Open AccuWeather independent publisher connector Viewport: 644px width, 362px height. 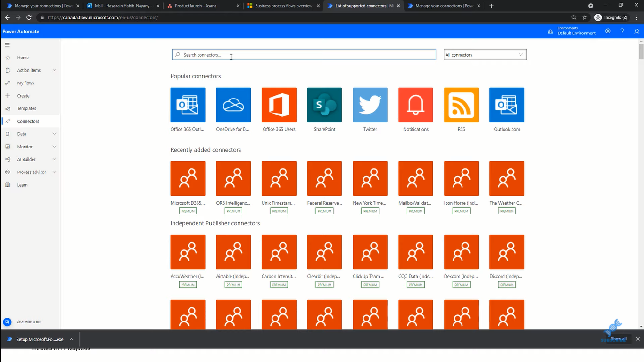188,252
